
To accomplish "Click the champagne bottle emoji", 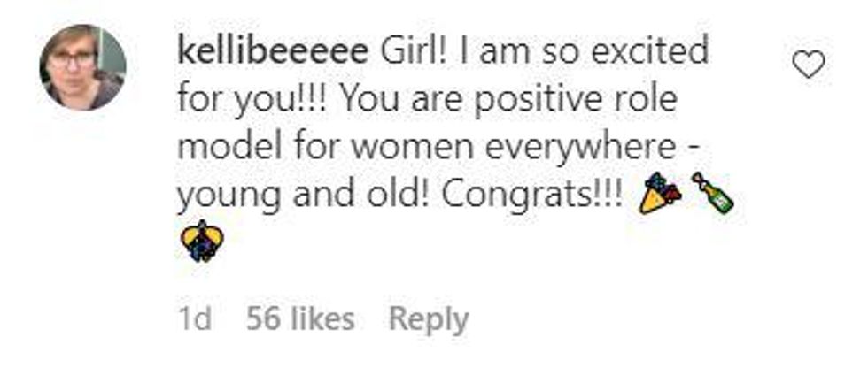I will tap(713, 192).
